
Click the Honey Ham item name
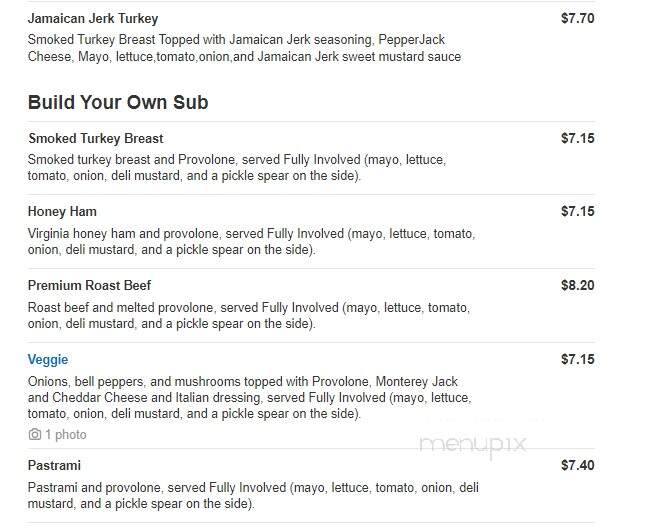[x=62, y=211]
